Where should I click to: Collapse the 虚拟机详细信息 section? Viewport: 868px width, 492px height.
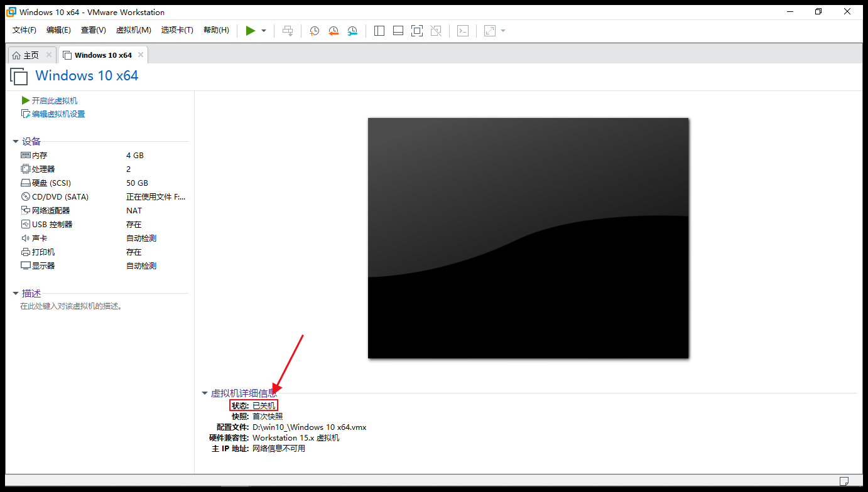[x=204, y=393]
